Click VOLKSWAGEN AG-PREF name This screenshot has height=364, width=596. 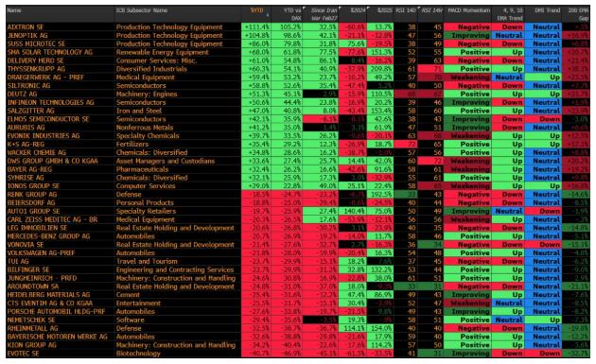(x=41, y=252)
